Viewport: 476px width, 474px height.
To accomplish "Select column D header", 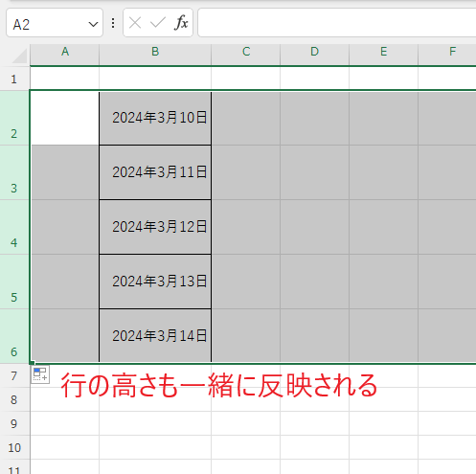I will pos(315,55).
